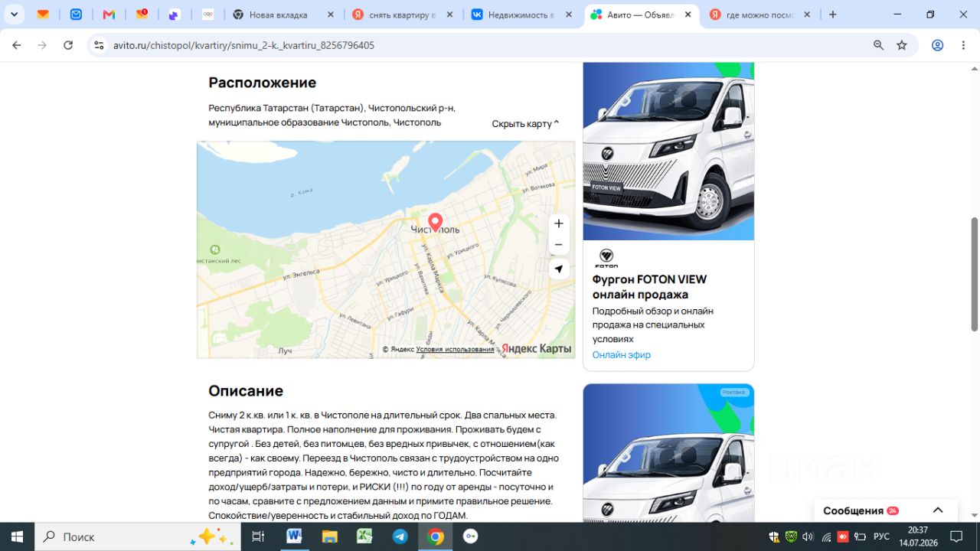This screenshot has height=551, width=980.
Task: Open the 'Яндекс Карты' logo link
Action: [x=537, y=349]
